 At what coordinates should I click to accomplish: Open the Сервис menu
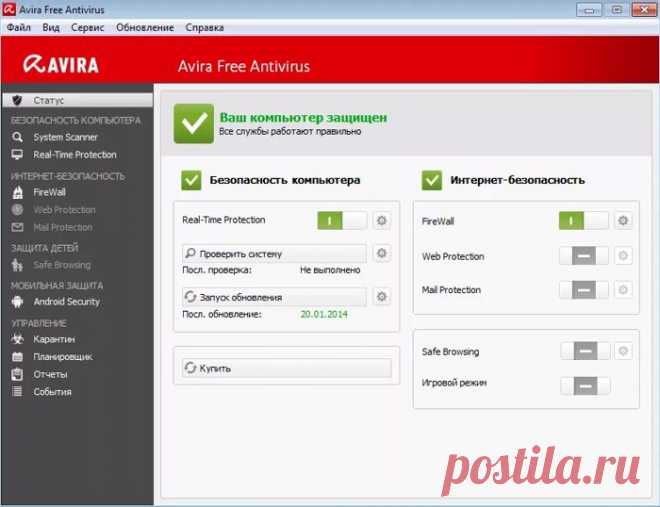(88, 27)
